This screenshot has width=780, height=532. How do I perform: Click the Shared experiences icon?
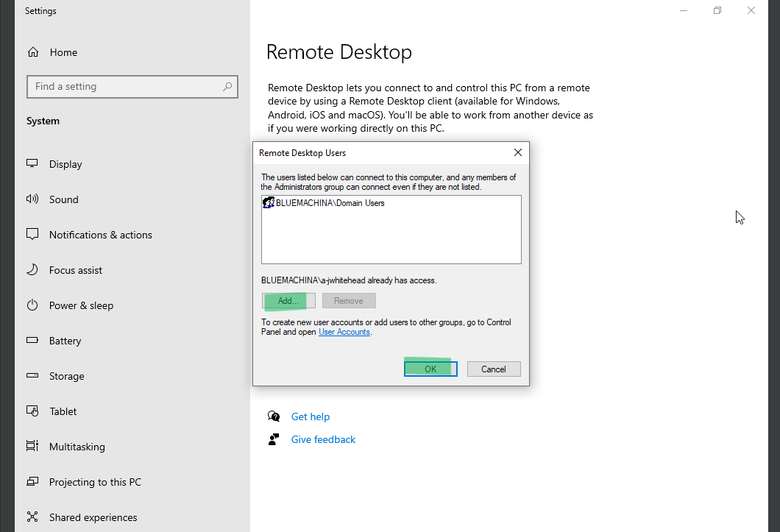tap(32, 517)
